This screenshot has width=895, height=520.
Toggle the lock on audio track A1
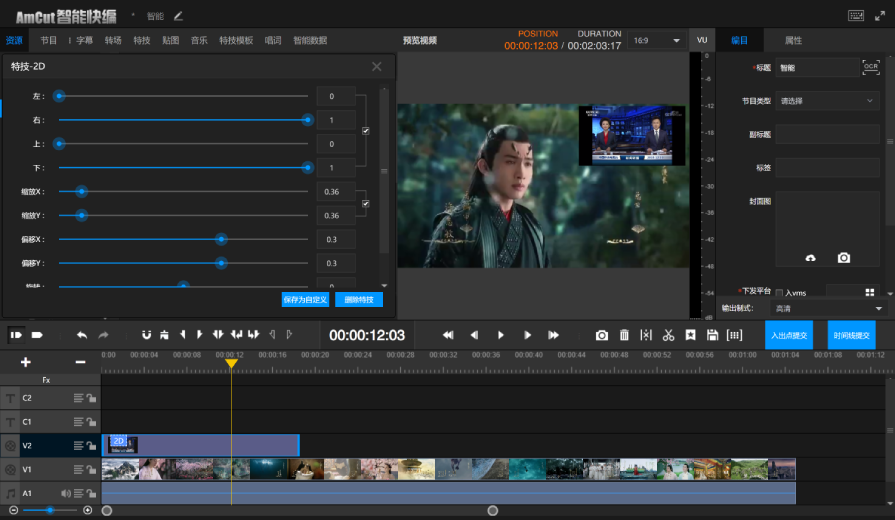(x=91, y=493)
